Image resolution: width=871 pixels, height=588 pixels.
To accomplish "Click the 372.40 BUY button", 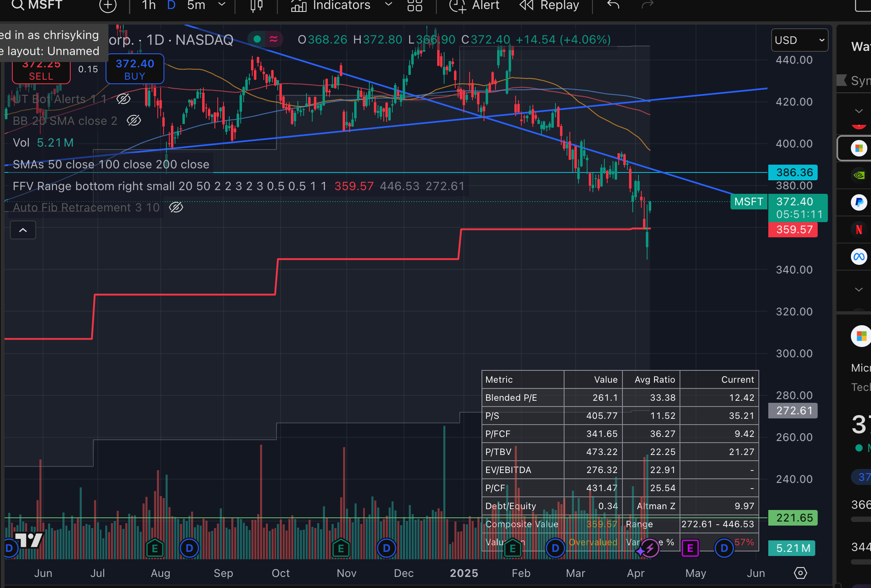I will tap(135, 69).
